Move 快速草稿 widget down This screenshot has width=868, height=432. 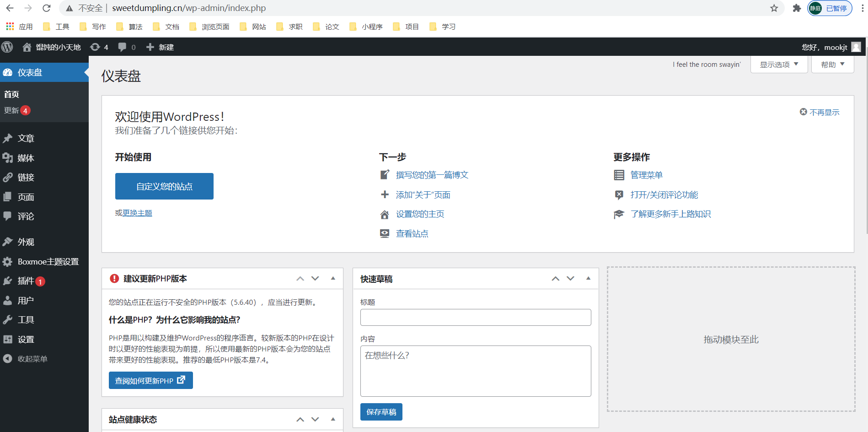570,278
